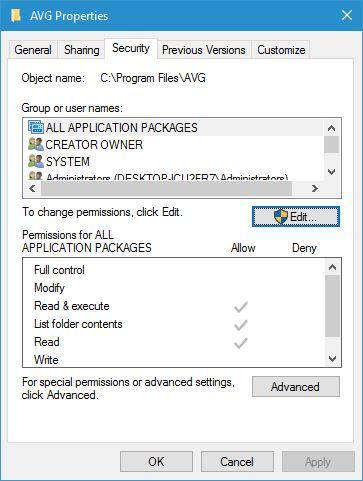This screenshot has width=363, height=481.
Task: Click the ALL APPLICATION PACKAGES icon
Action: (x=36, y=127)
